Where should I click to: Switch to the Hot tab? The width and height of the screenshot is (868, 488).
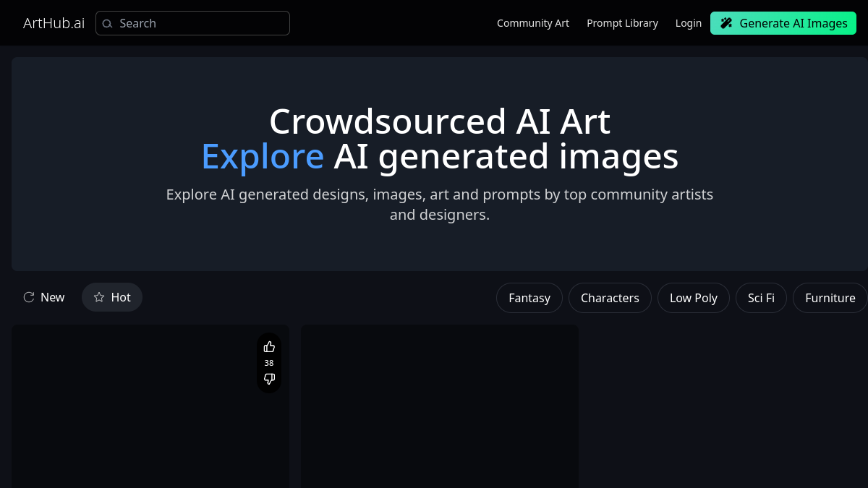tap(112, 297)
